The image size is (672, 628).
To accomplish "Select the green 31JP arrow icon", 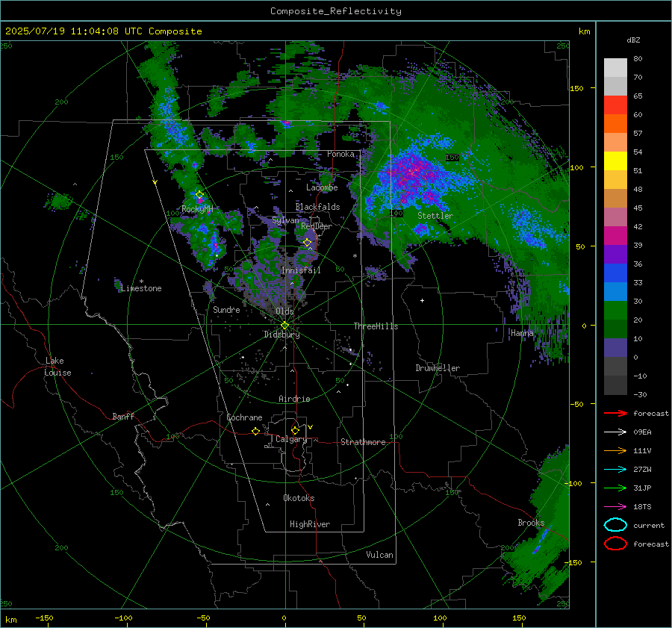I will click(x=615, y=488).
